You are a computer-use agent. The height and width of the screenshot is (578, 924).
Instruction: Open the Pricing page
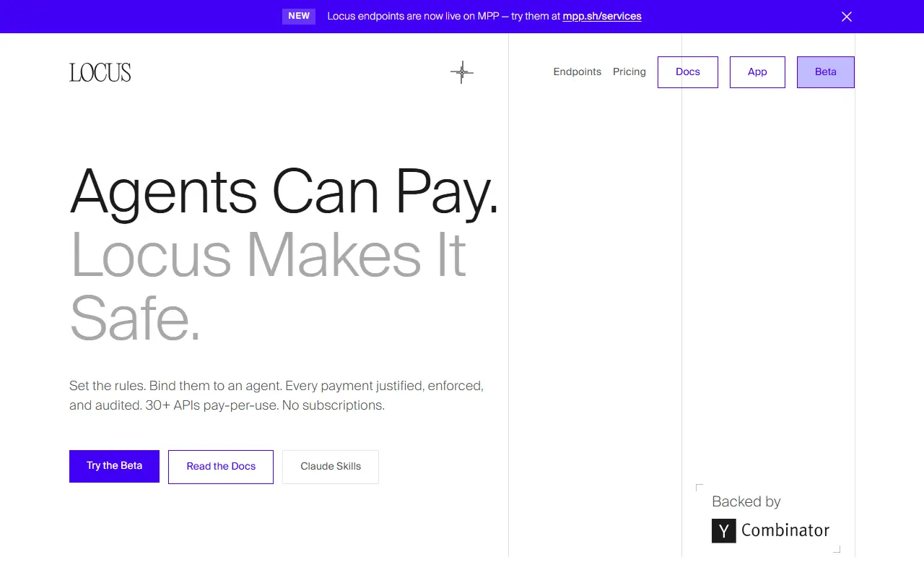pos(629,72)
